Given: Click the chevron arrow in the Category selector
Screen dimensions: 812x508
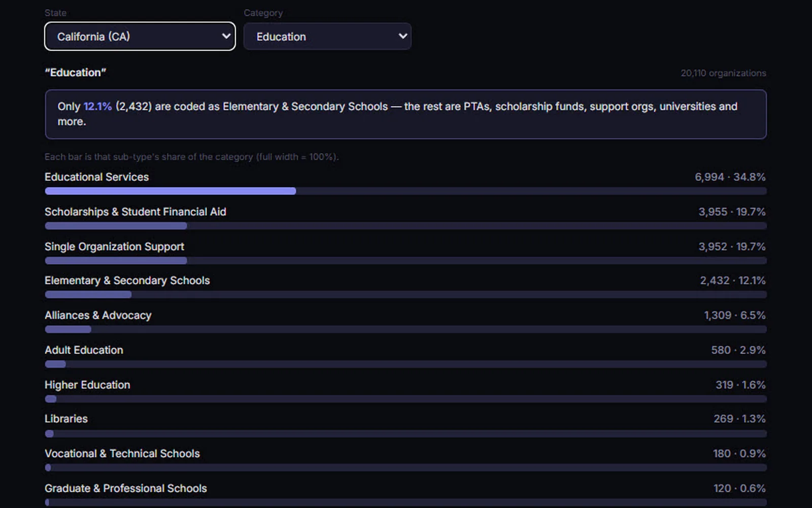Looking at the screenshot, I should (403, 36).
